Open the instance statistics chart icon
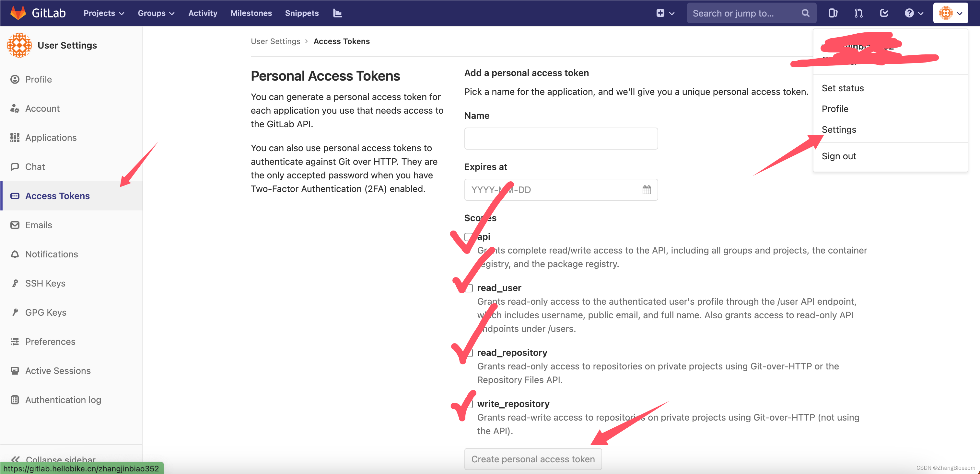980x474 pixels. [x=337, y=13]
